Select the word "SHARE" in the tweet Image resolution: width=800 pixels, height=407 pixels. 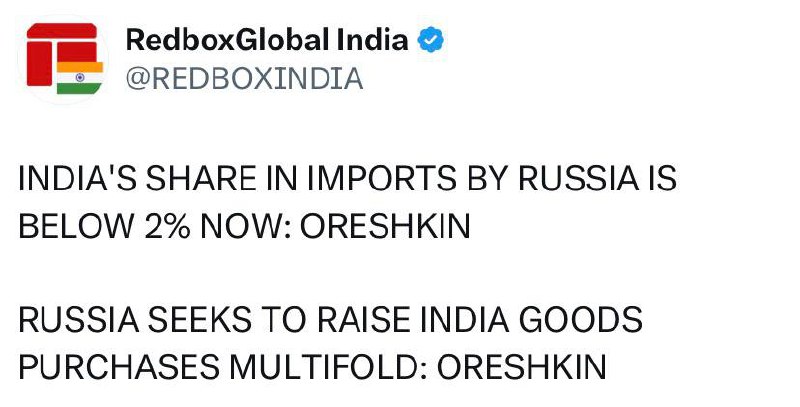tap(207, 181)
